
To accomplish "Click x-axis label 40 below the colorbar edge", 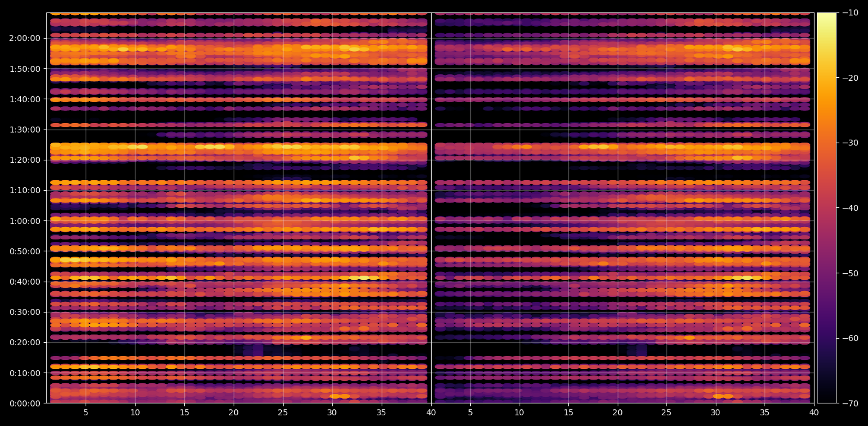I will coord(814,413).
